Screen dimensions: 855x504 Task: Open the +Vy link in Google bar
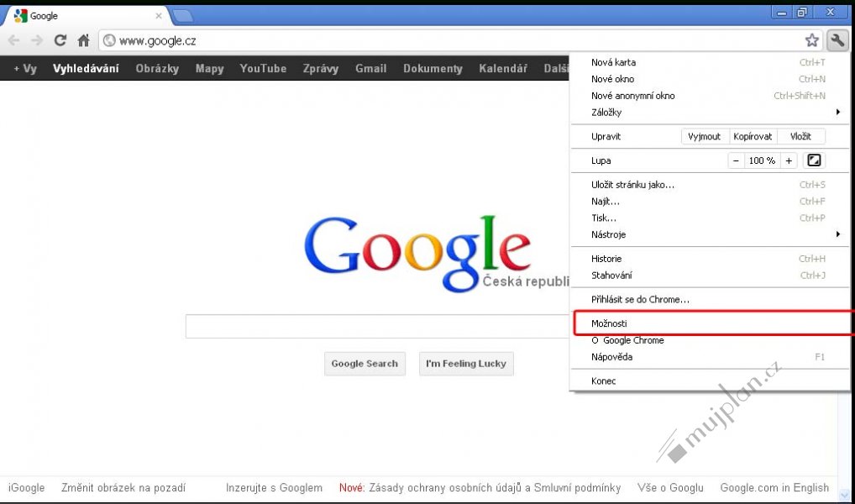pyautogui.click(x=25, y=69)
